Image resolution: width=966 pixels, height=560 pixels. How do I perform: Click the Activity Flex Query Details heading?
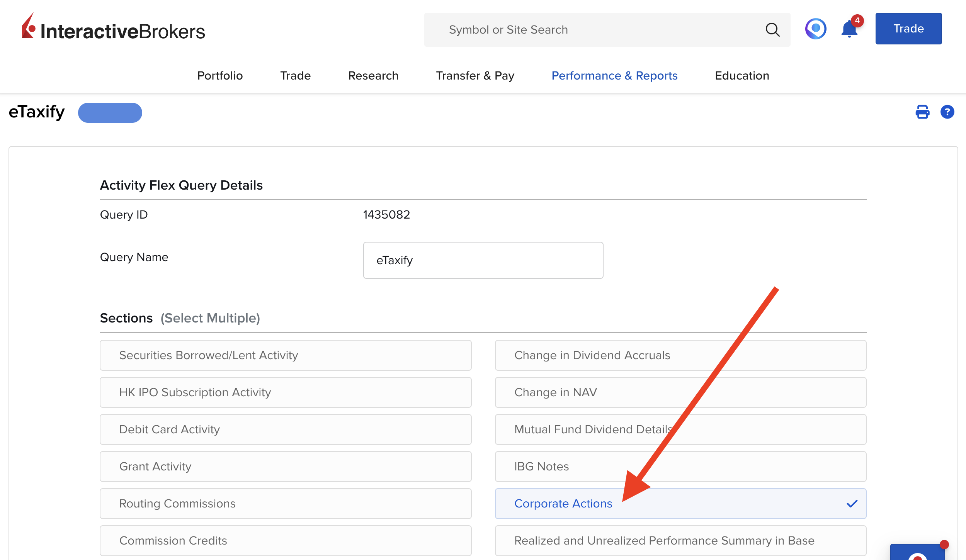[181, 185]
